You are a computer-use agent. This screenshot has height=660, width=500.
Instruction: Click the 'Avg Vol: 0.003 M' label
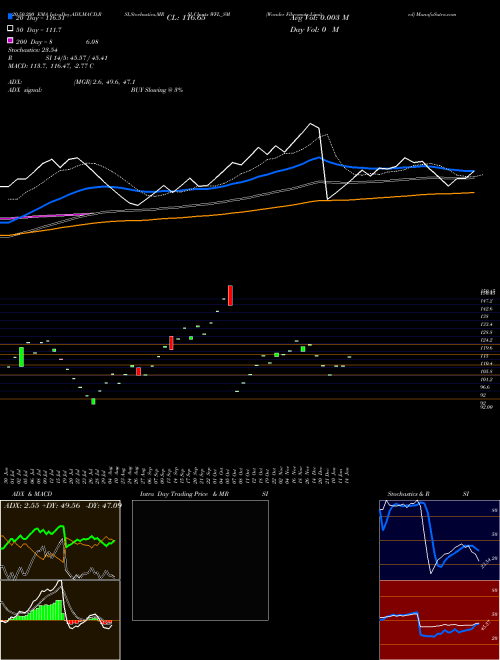[319, 17]
